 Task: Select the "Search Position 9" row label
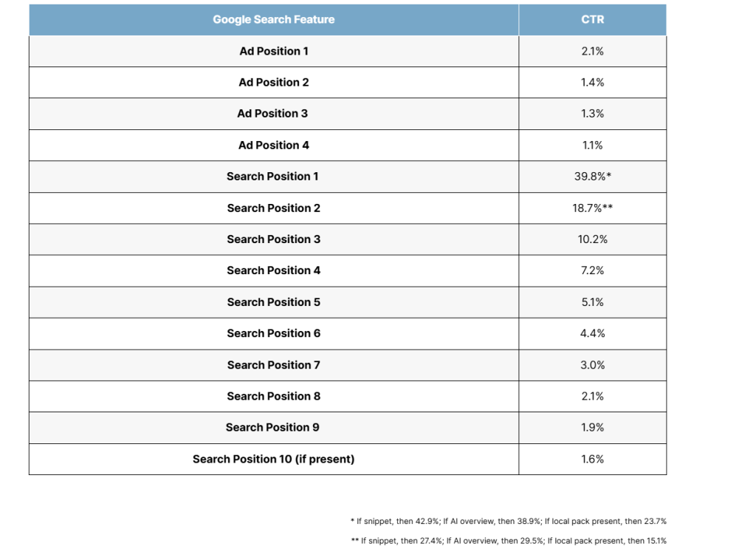pos(273,427)
